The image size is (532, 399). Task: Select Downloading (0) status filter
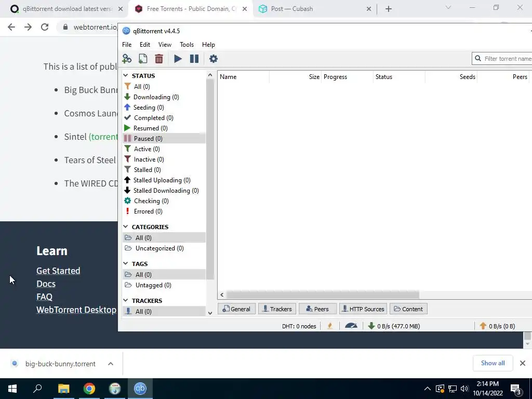click(164, 97)
